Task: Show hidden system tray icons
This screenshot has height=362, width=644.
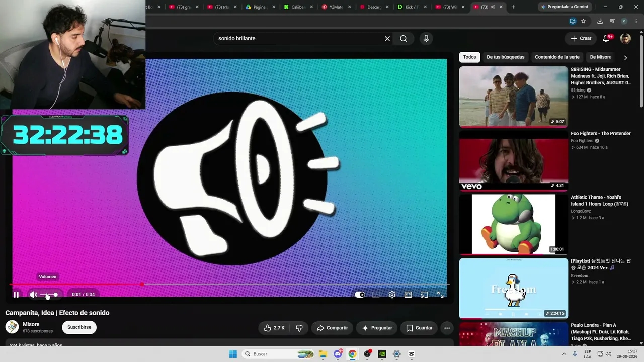Action: tap(564, 354)
